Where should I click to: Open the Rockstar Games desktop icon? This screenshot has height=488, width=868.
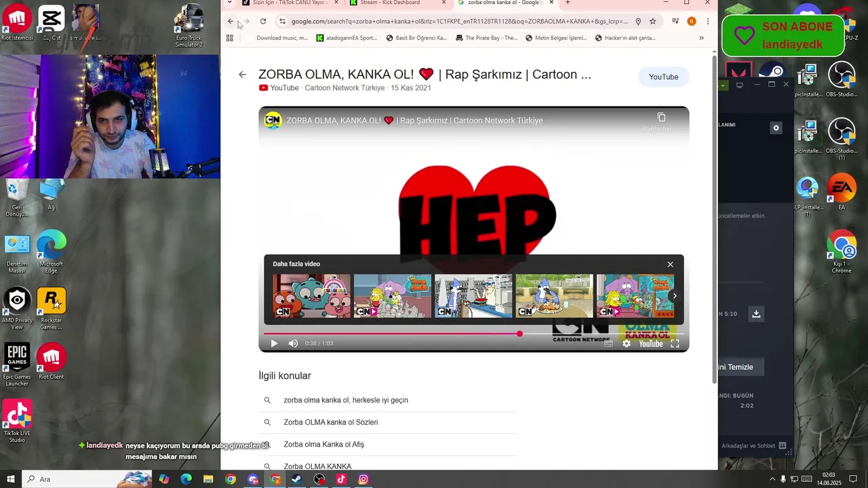[x=52, y=308]
